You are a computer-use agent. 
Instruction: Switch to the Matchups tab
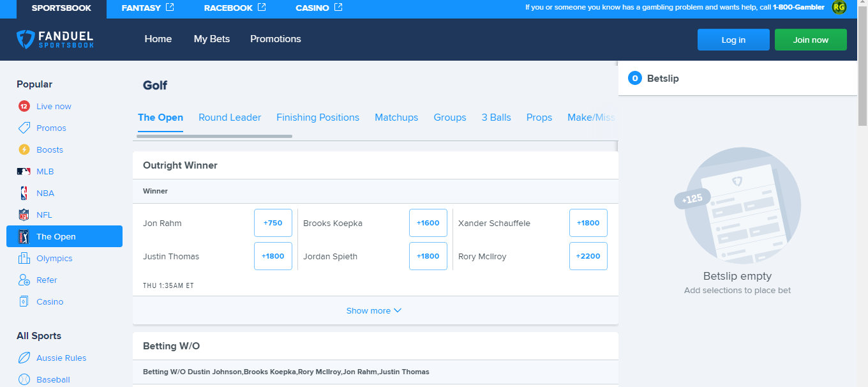tap(396, 118)
